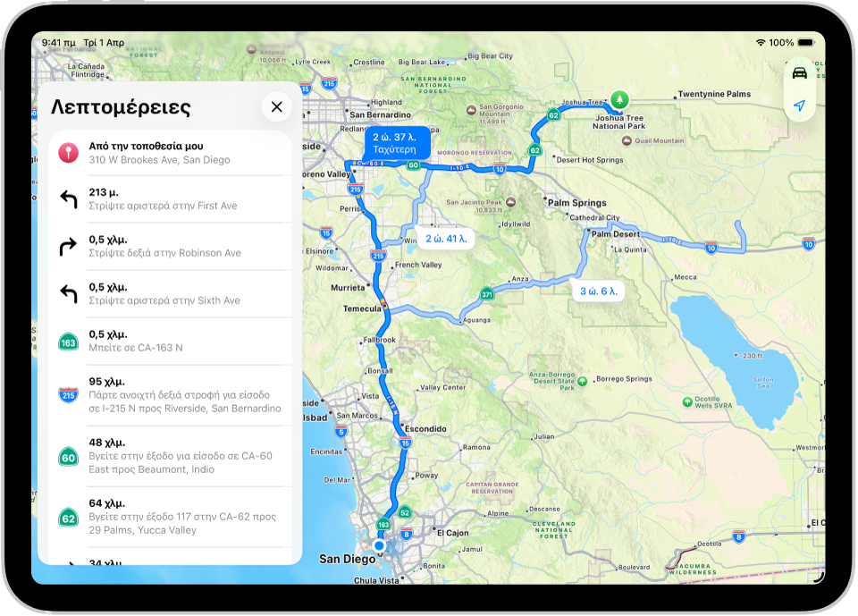The image size is (858, 616).
Task: Tap I-215 shield in directions list
Action: pos(69,395)
